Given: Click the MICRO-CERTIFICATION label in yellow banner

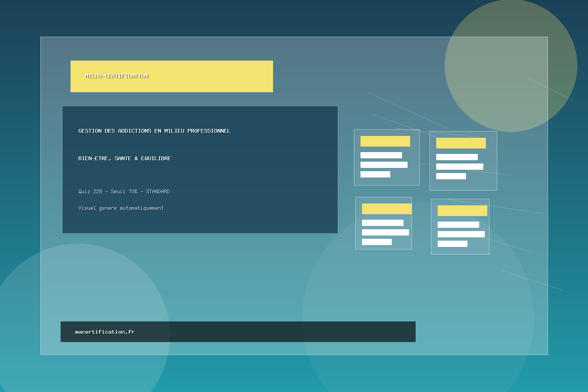Looking at the screenshot, I should 117,76.
